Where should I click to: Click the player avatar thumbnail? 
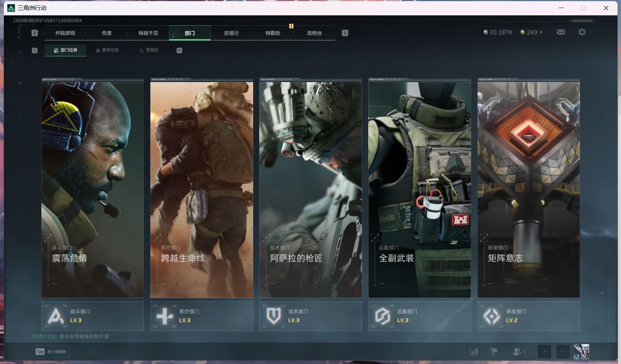point(581,351)
